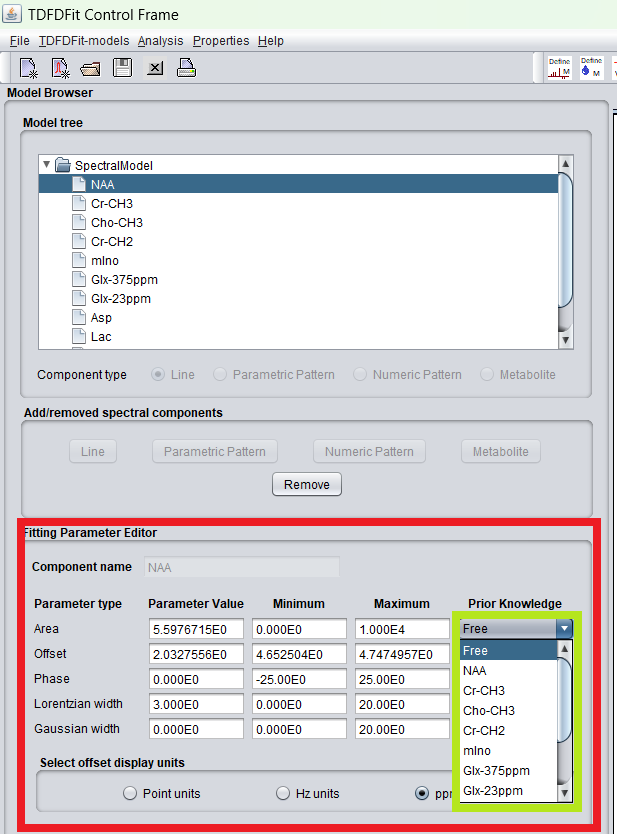Screen dimensions: 617x834
Task: Click the file icon beside mIno
Action: pos(79,260)
